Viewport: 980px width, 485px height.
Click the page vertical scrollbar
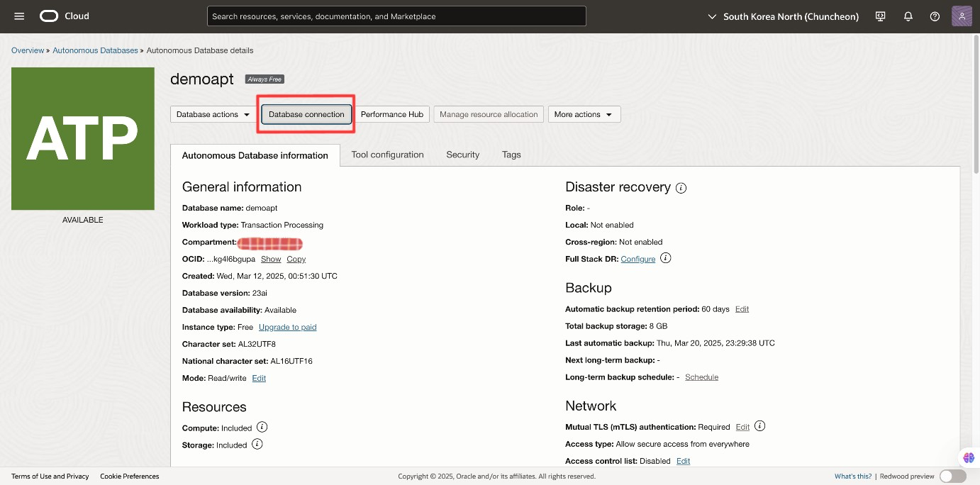point(976,103)
